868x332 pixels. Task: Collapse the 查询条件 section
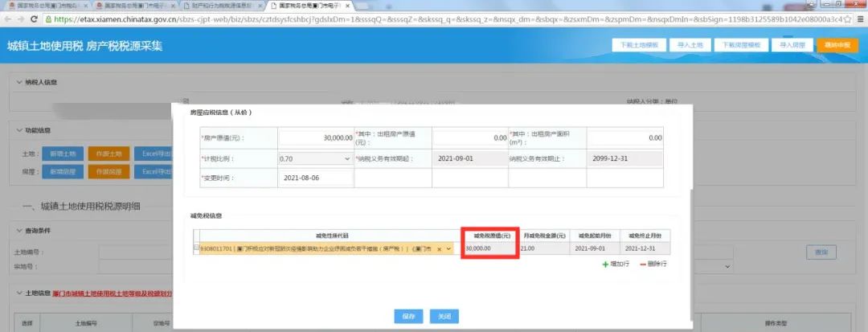click(x=18, y=230)
